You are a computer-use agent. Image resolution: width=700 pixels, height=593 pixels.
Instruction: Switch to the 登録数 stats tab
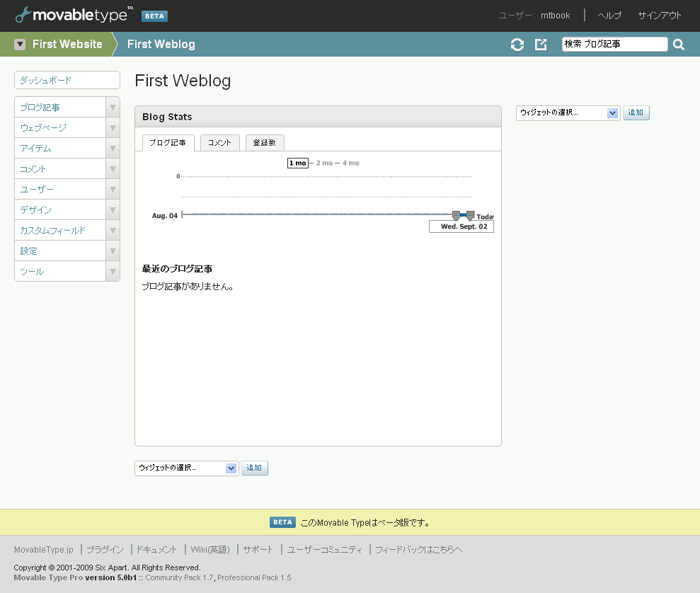(264, 143)
